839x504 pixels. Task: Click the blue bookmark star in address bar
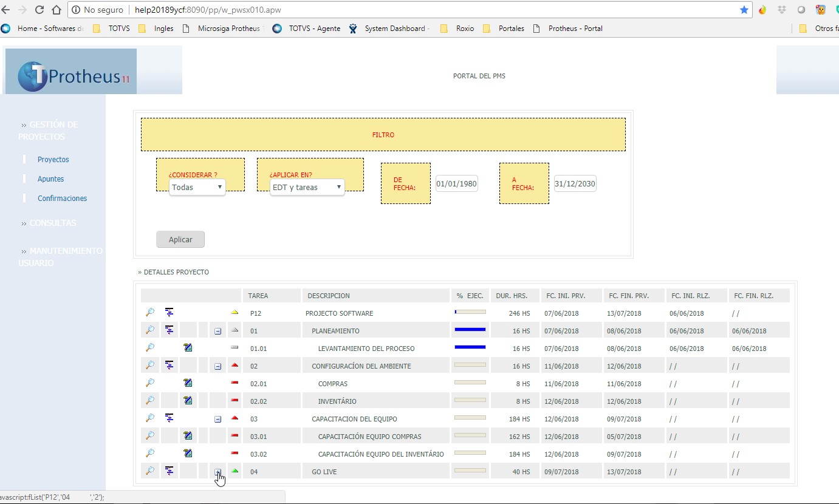point(744,10)
